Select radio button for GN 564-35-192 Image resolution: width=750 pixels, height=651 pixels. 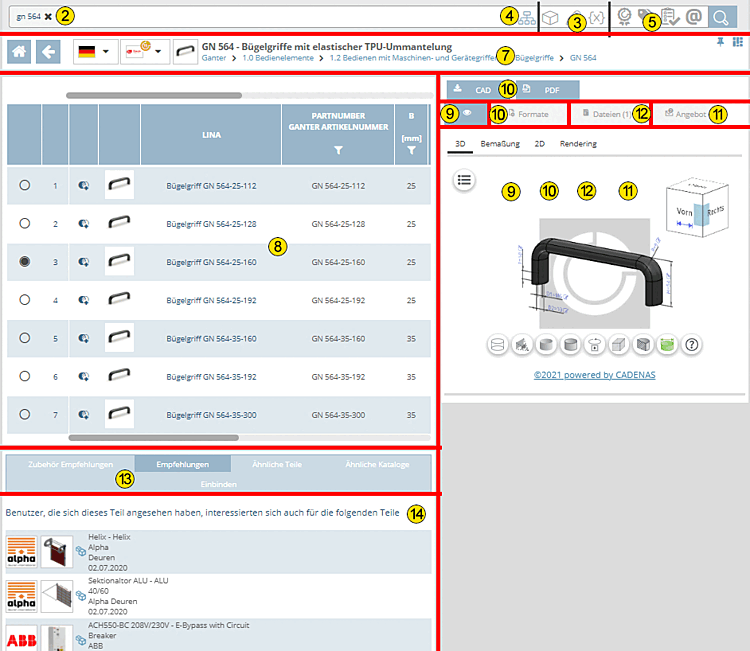click(24, 376)
